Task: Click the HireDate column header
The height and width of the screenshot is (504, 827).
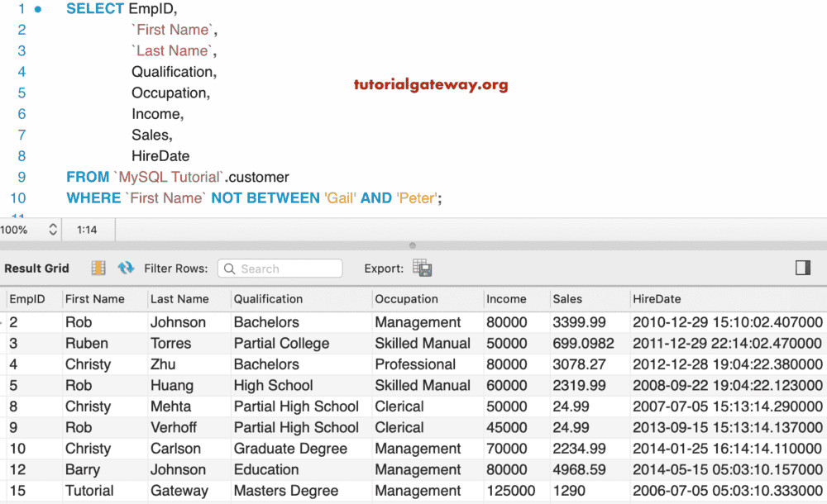Action: [x=657, y=299]
